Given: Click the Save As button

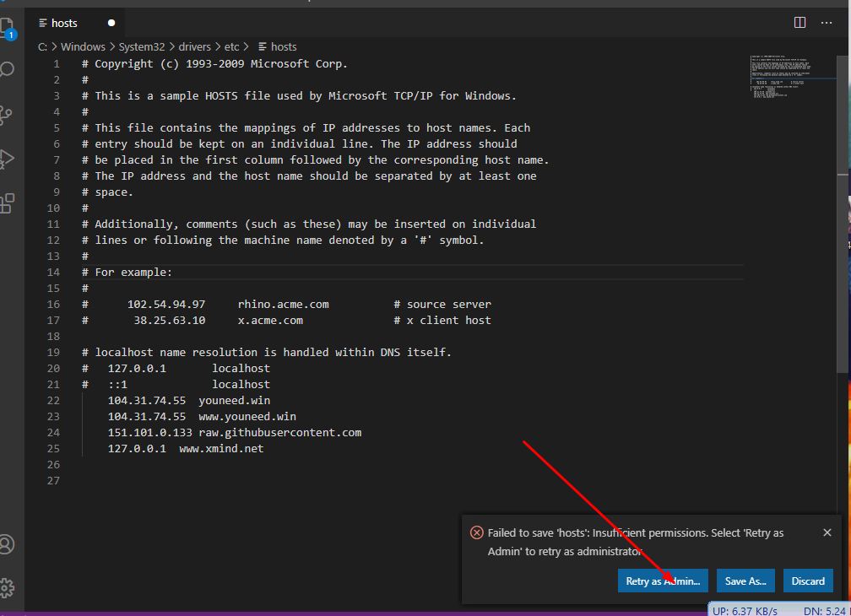Looking at the screenshot, I should tap(745, 581).
